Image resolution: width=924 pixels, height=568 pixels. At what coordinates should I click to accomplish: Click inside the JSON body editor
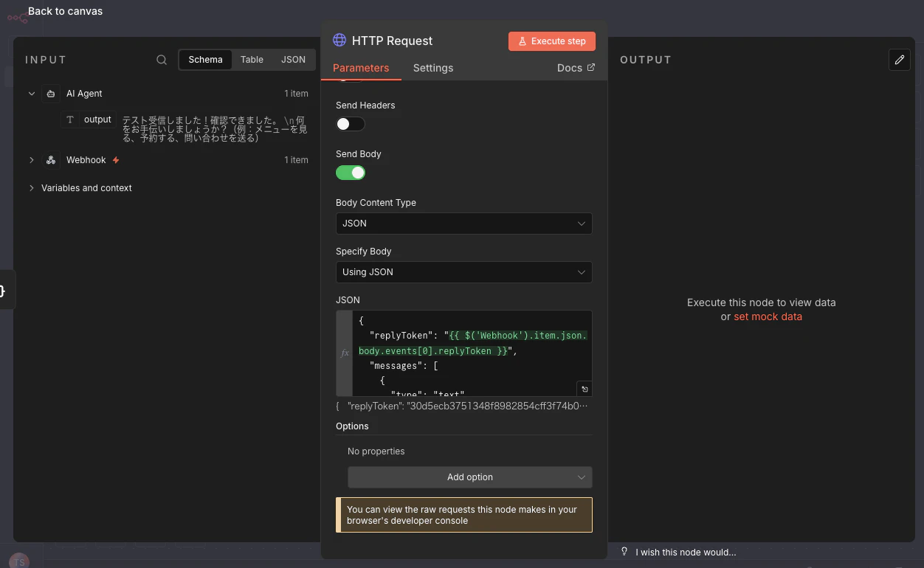[472, 353]
